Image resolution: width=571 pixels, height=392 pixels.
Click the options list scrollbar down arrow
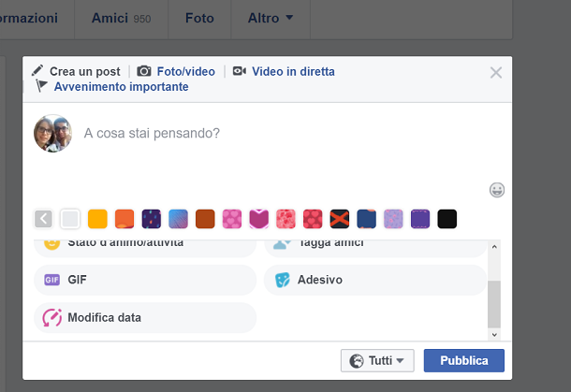point(494,335)
